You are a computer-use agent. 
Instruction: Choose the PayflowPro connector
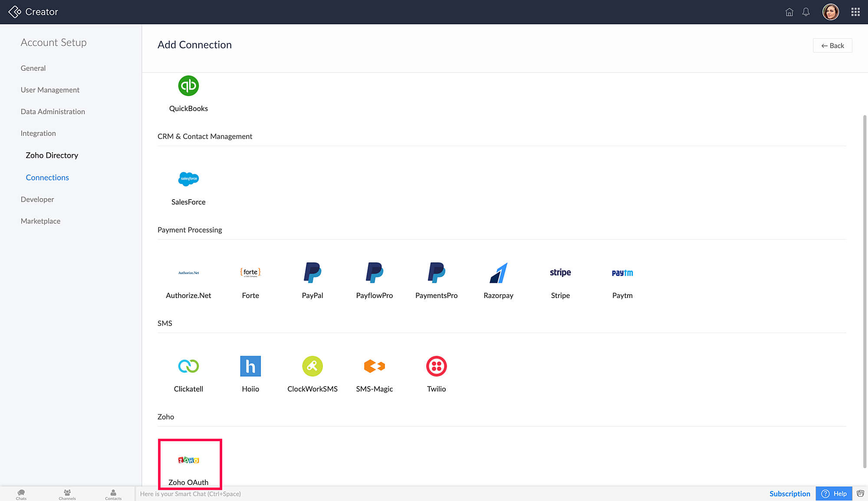click(375, 272)
